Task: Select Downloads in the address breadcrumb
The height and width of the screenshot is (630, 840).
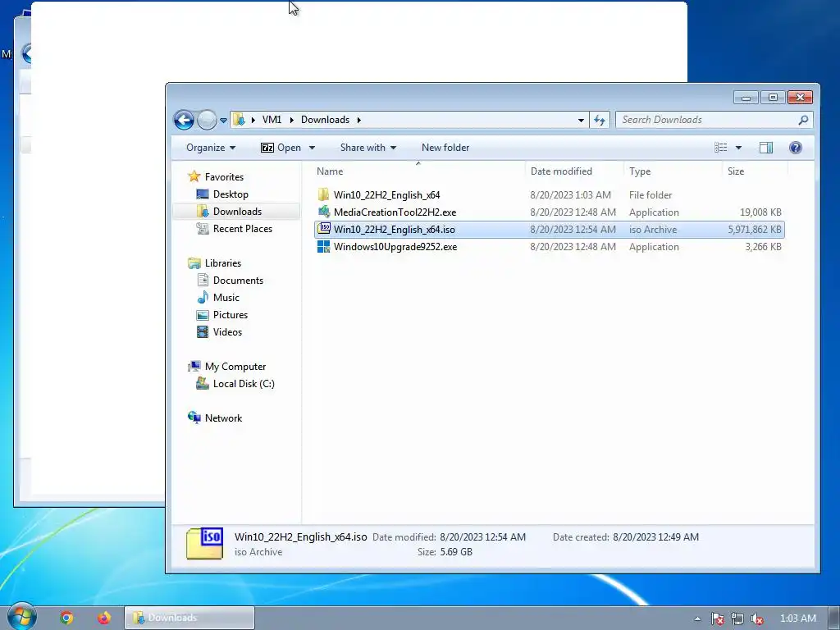Action: 325,120
